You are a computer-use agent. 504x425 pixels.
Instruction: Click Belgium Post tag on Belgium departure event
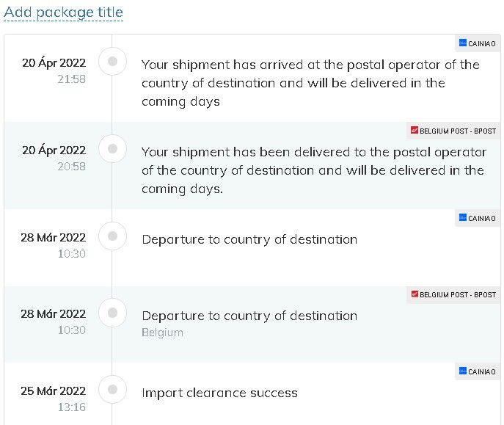click(453, 294)
